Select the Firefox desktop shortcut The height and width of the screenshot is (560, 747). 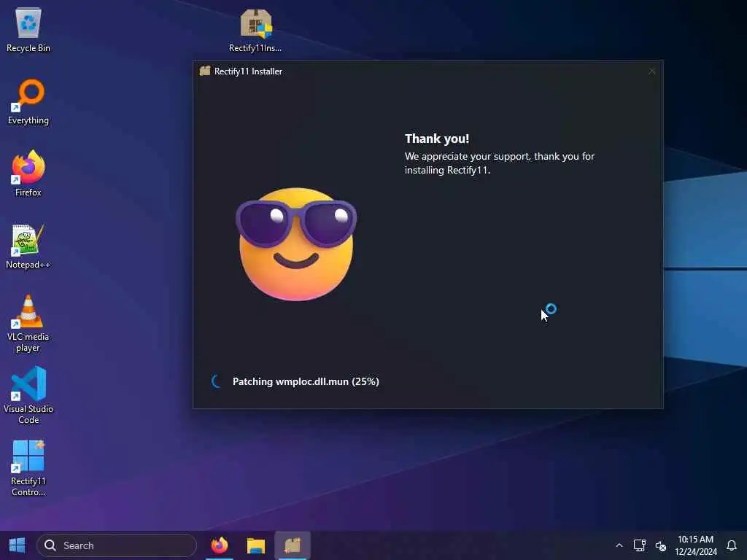coord(28,174)
